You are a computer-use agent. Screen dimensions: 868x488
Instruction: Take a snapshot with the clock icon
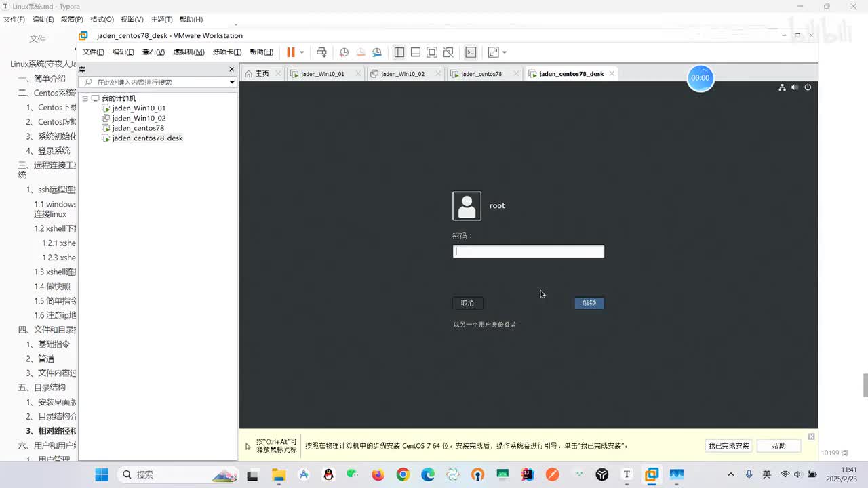pyautogui.click(x=344, y=52)
